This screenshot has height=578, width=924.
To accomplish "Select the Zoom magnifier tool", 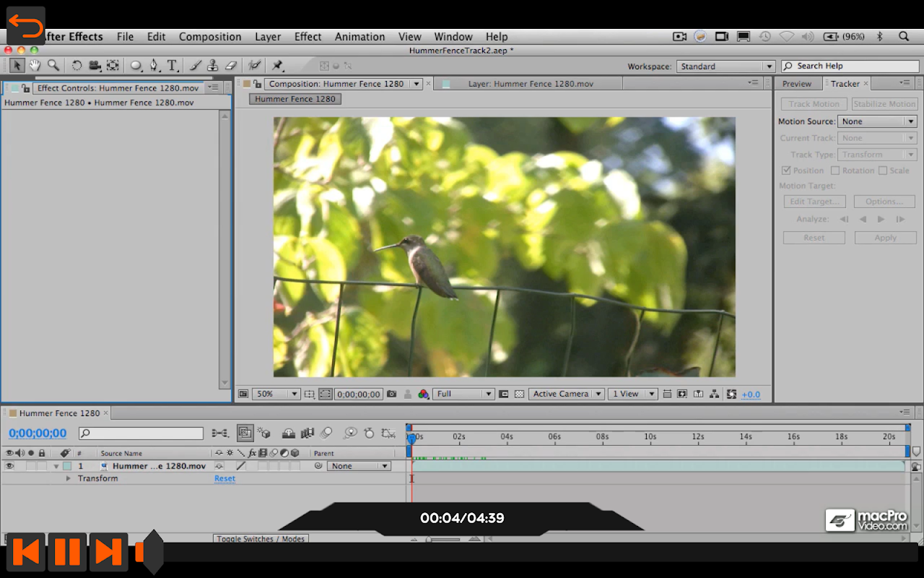I will 53,66.
